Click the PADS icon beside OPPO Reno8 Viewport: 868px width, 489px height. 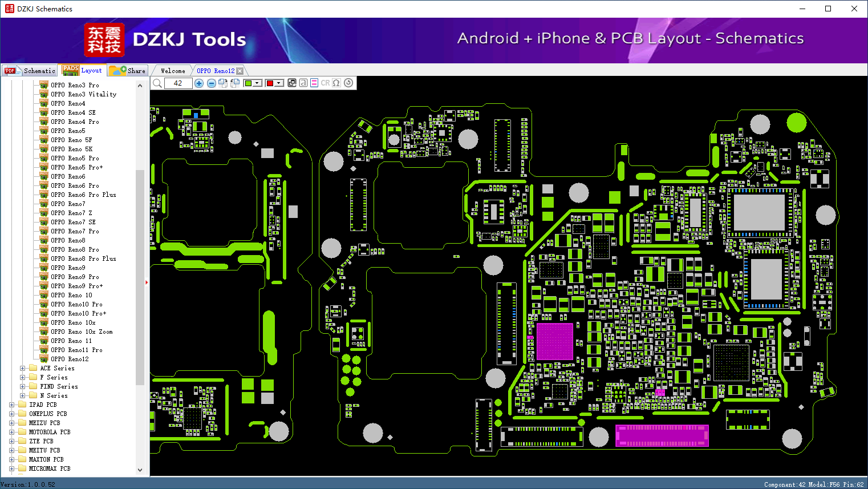[44, 240]
